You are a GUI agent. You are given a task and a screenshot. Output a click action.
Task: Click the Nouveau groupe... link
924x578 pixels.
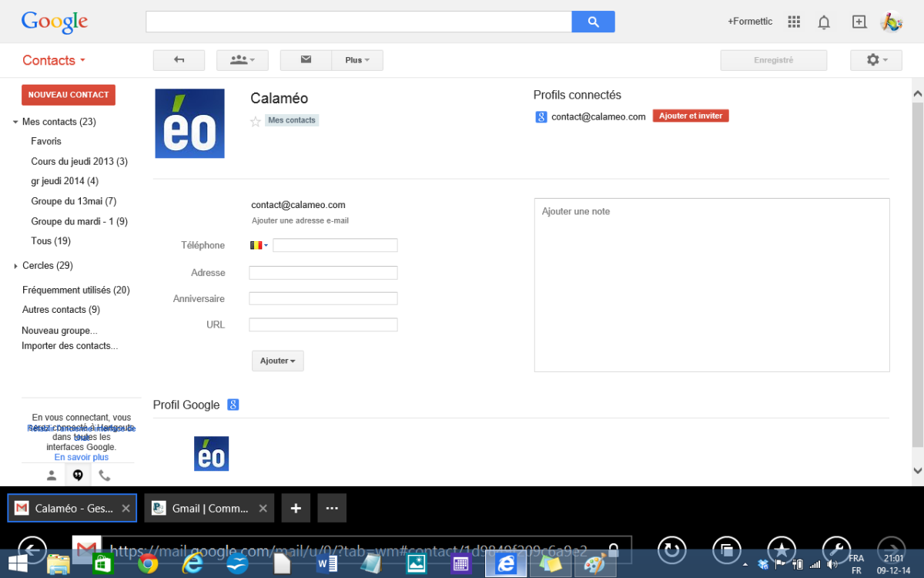coord(59,331)
